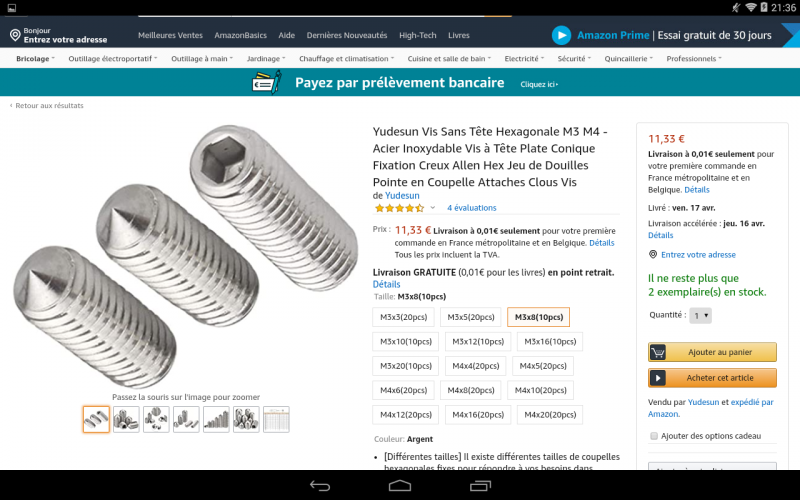
Task: Expand the rating breakdown arrow beside stars
Action: [433, 208]
